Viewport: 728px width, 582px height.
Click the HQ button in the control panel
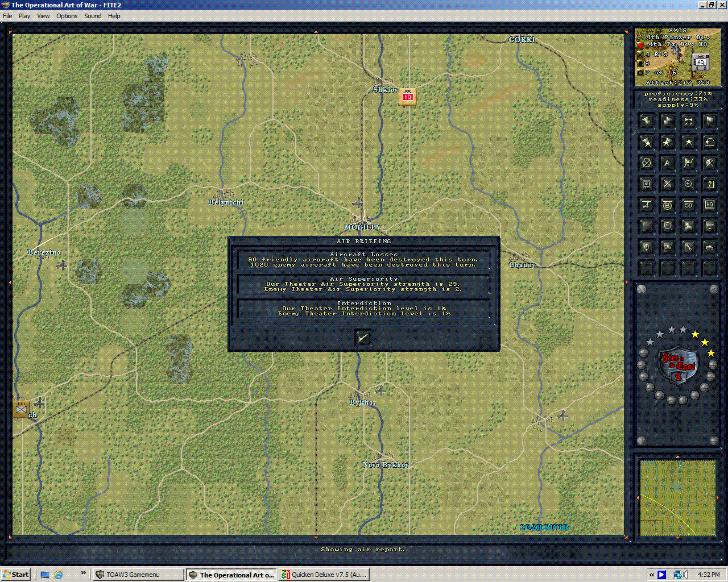click(709, 205)
